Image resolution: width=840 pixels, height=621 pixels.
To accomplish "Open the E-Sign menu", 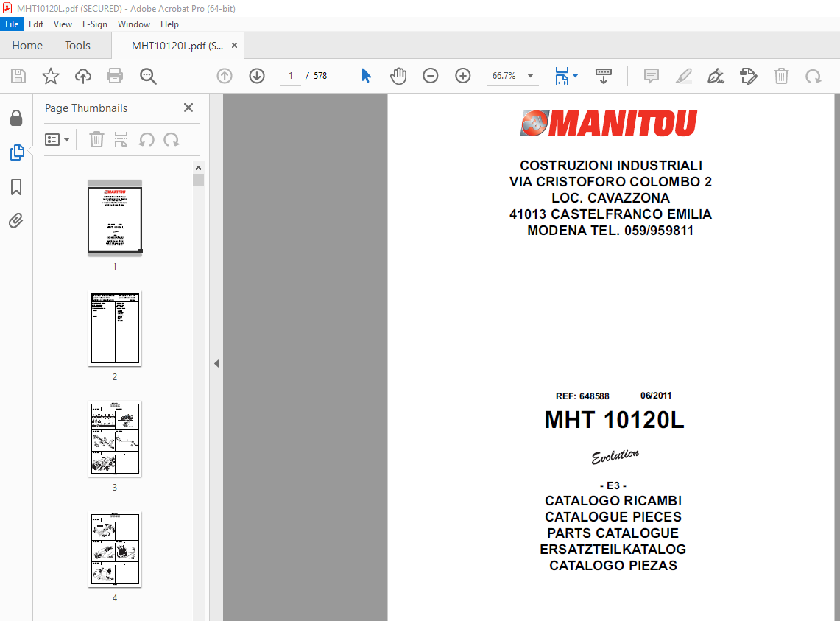I will [x=95, y=24].
